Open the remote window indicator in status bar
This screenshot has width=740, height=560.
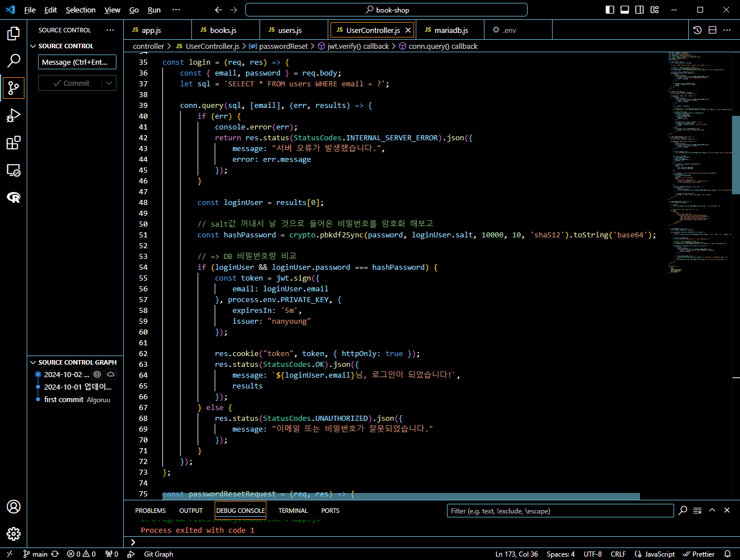coord(9,554)
